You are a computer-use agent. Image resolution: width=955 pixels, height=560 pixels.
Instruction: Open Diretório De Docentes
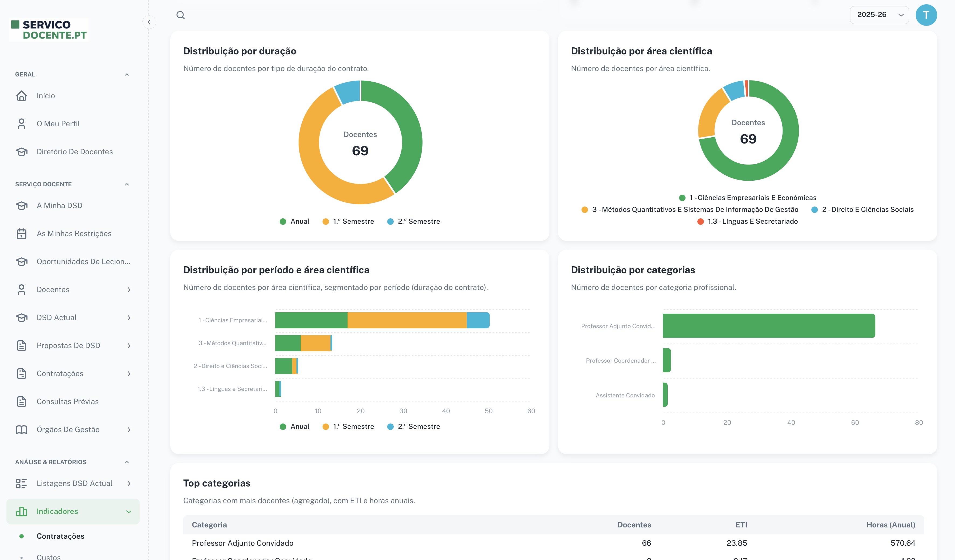pyautogui.click(x=73, y=152)
